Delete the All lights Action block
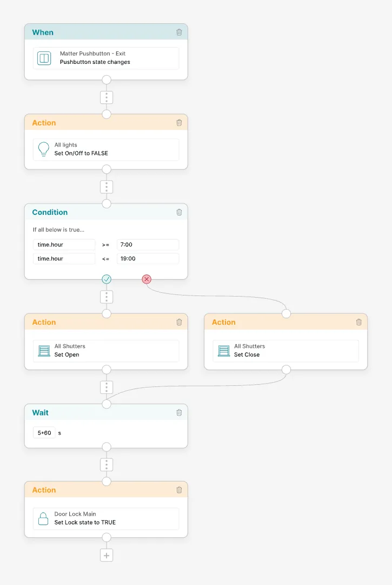Viewport: 392px width, 585px height. pos(179,123)
